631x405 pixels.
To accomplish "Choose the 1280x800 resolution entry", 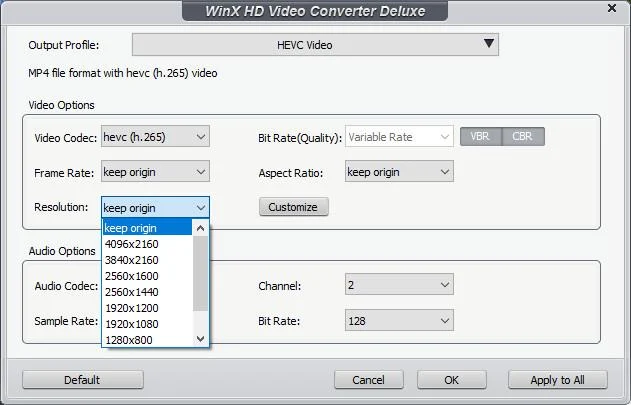I will pyautogui.click(x=148, y=340).
